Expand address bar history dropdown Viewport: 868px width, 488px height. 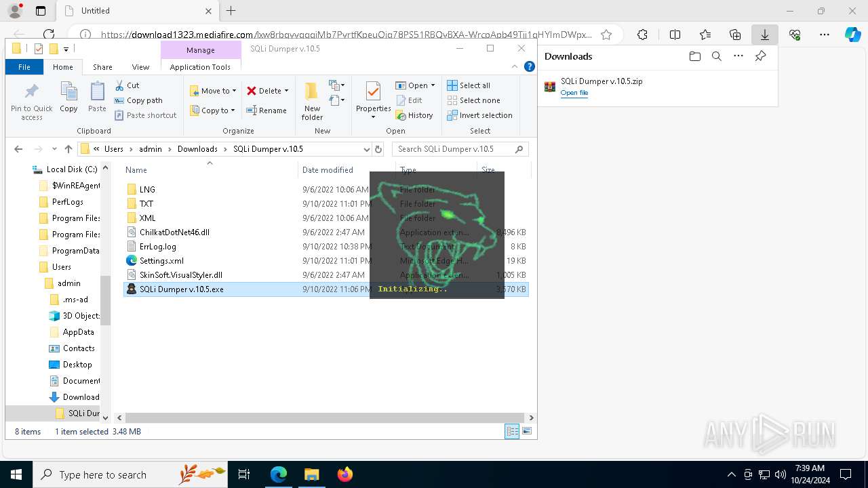366,149
